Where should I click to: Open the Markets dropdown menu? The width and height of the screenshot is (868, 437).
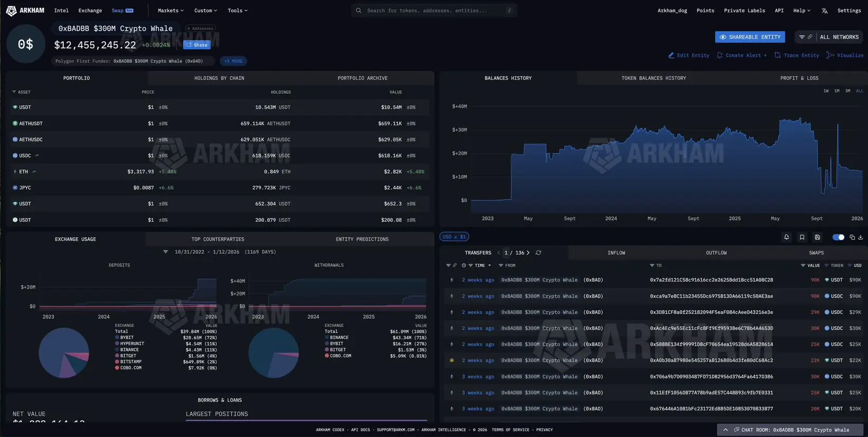pos(171,11)
